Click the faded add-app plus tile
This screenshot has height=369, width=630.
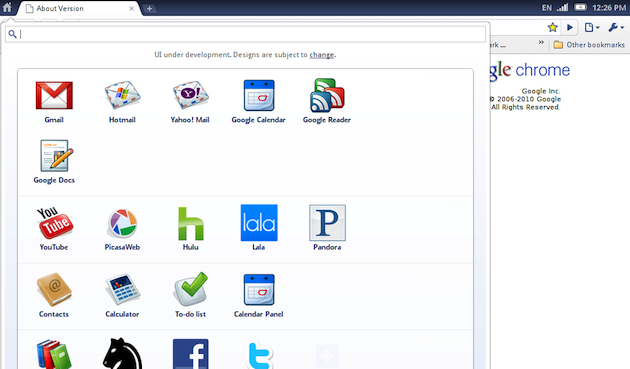tap(327, 356)
